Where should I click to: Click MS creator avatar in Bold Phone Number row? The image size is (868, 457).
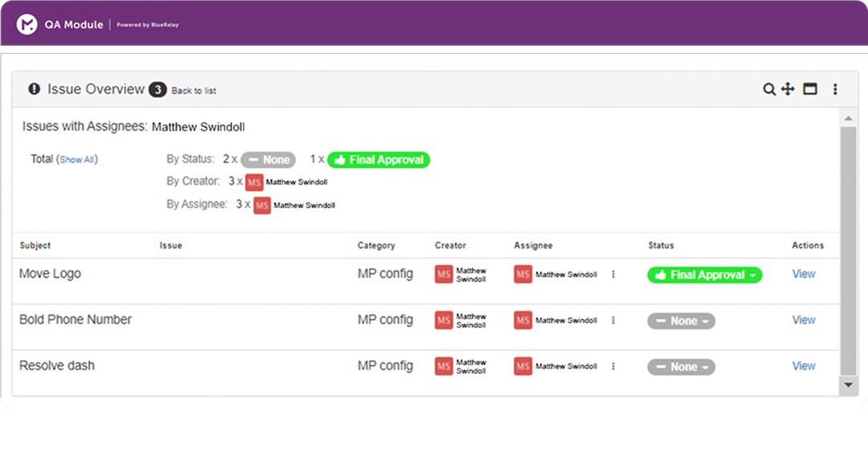tap(444, 320)
